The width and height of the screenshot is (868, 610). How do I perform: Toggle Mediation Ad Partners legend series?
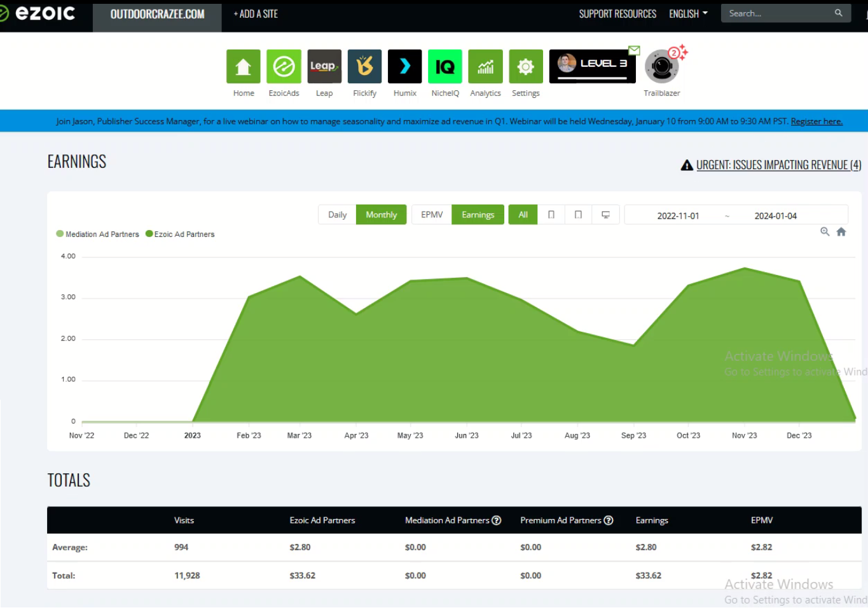[x=97, y=234]
